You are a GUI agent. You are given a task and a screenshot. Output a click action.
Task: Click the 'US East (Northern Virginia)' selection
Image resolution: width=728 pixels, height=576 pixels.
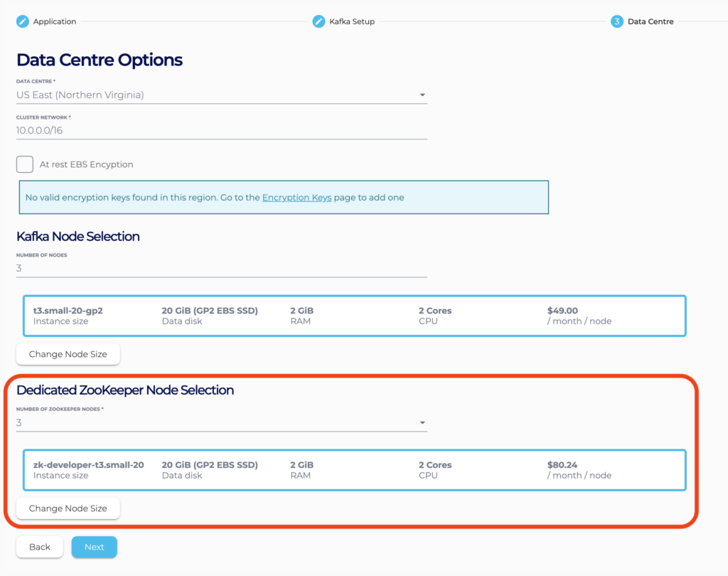80,95
